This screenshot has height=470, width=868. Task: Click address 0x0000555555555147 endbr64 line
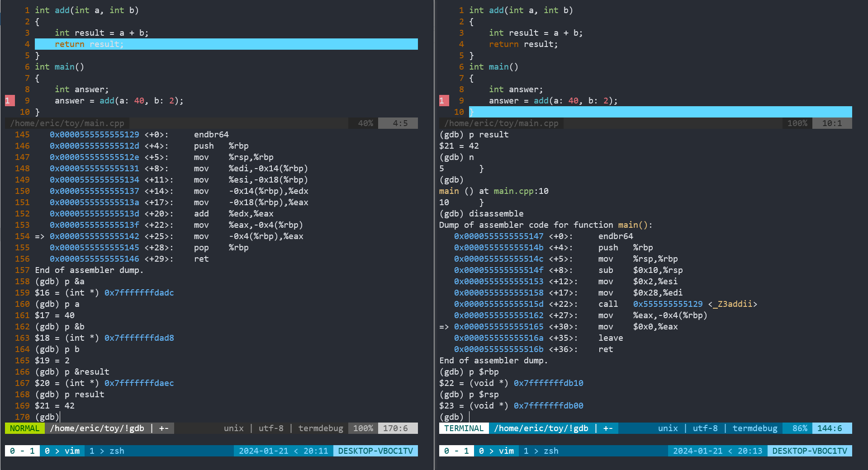tap(544, 236)
